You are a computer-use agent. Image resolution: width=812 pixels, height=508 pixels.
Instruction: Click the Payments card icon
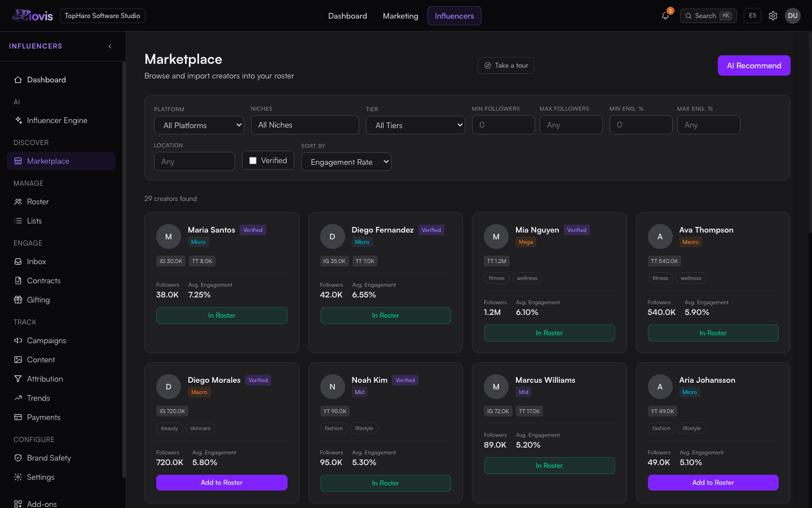(x=18, y=417)
